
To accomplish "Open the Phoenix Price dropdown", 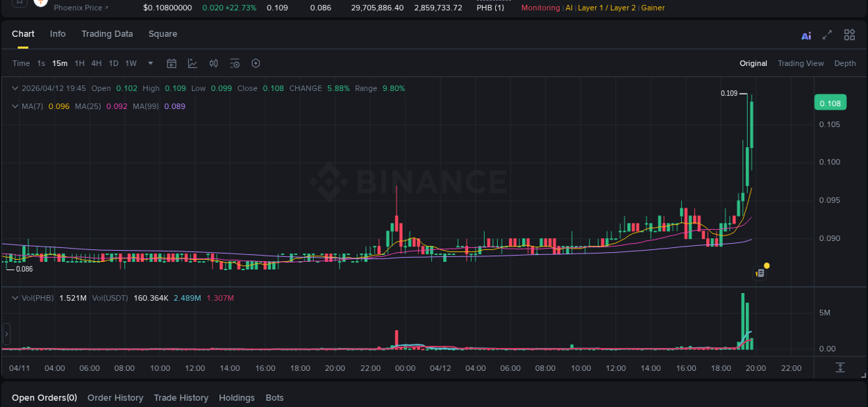I will pos(78,8).
